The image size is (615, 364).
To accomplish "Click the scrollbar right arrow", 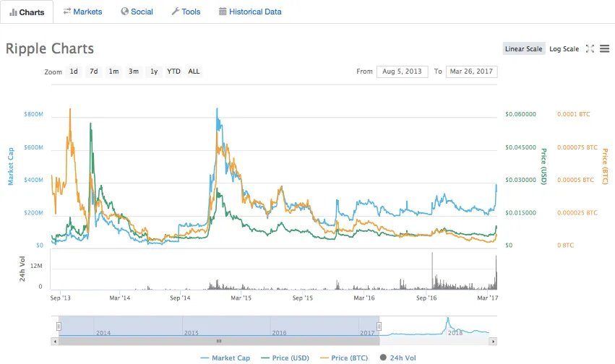I will point(493,342).
